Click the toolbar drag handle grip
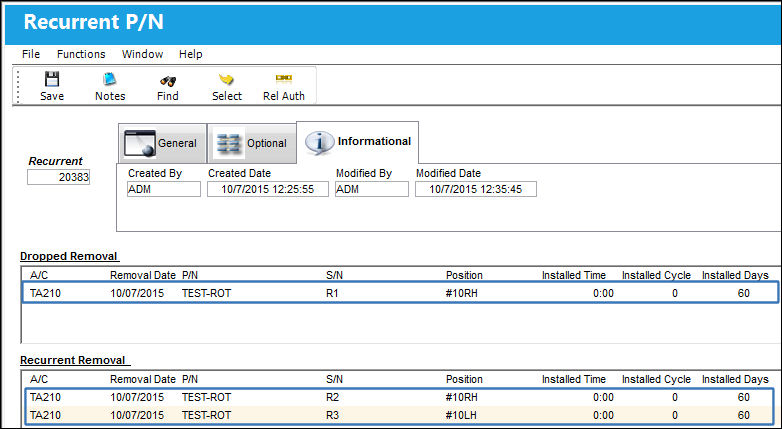The height and width of the screenshot is (429, 782). 18,86
